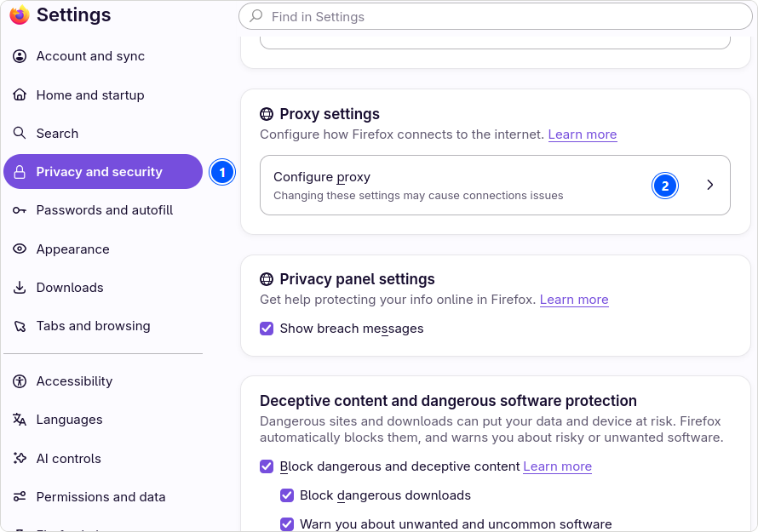Open Learn more link under Proxy settings
Screen dimensions: 758x532
[x=583, y=134]
